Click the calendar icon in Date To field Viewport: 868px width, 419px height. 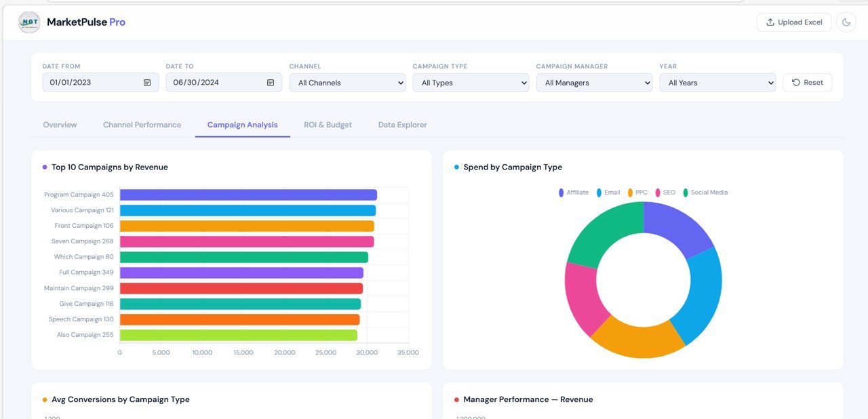pyautogui.click(x=269, y=82)
